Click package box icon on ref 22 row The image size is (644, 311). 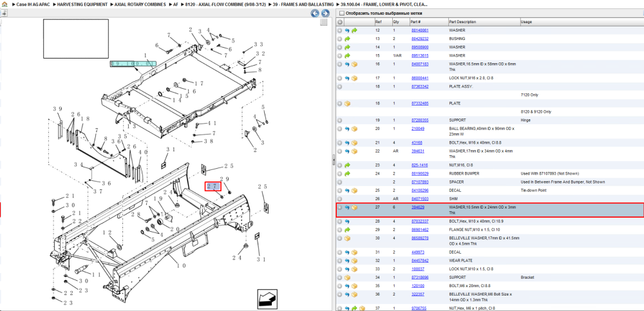click(x=354, y=151)
